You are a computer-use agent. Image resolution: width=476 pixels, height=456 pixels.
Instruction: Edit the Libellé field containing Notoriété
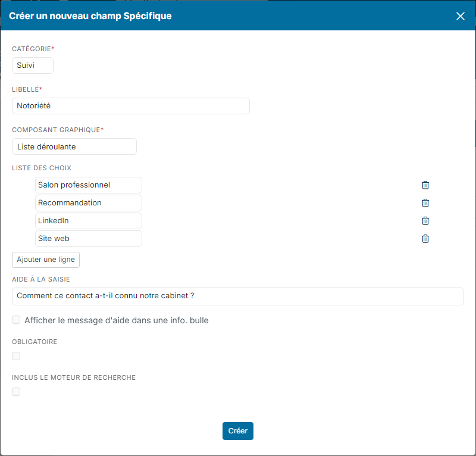(x=131, y=106)
